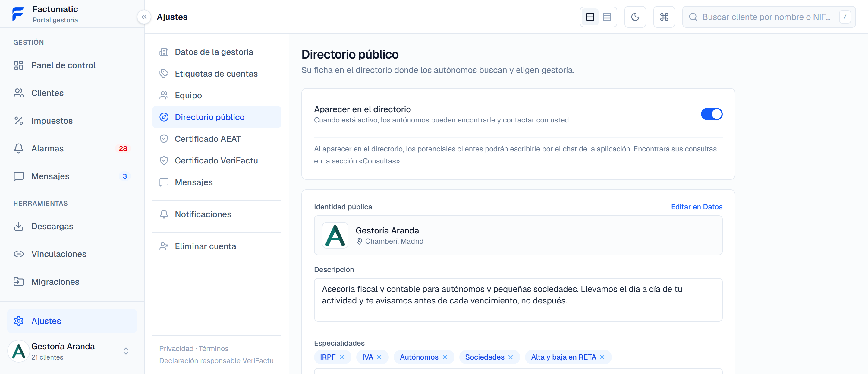Select the split-panel layout view icon
868x374 pixels.
590,17
